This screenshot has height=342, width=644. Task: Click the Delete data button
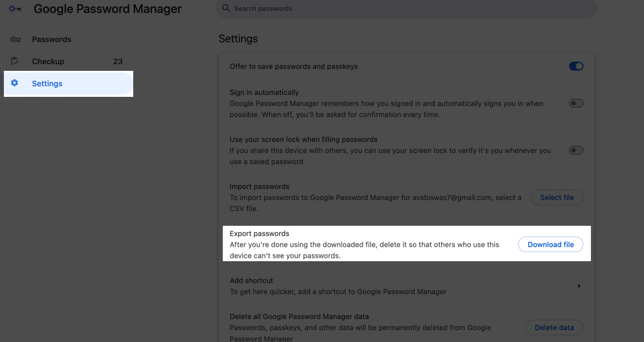tap(554, 328)
